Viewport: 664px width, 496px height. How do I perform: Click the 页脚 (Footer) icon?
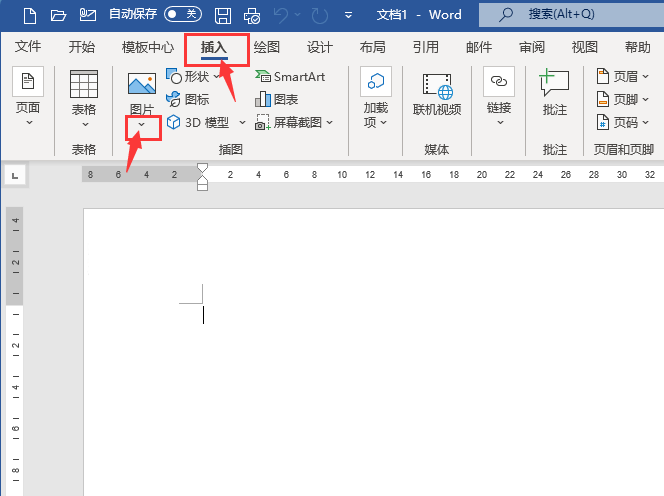click(x=603, y=99)
